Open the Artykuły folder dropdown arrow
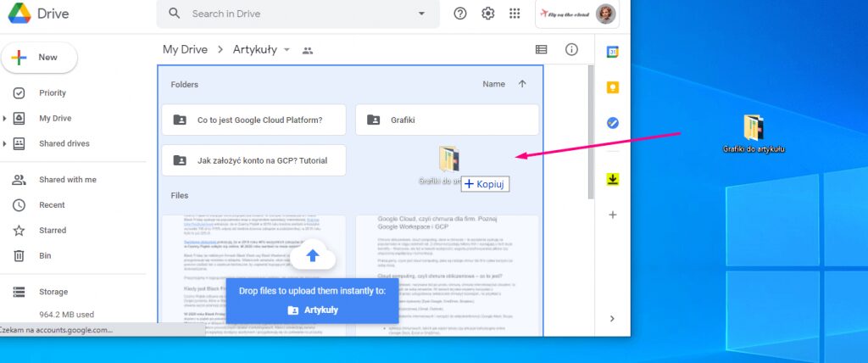 tap(287, 50)
